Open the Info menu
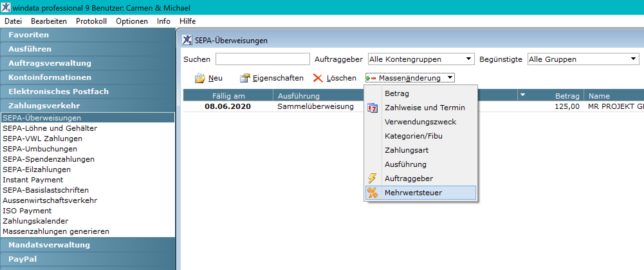 [163, 21]
